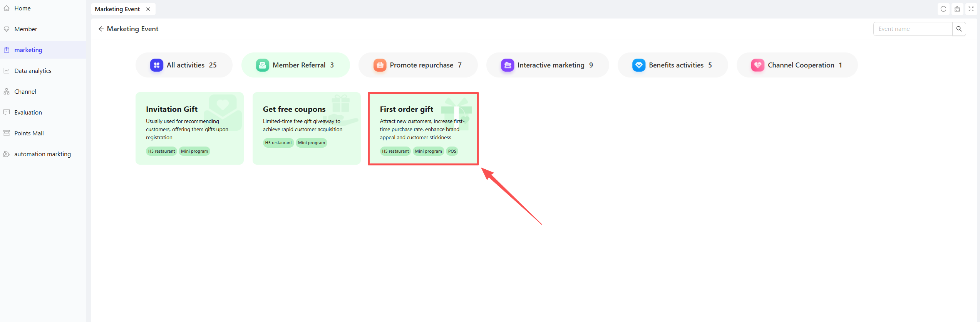
Task: Click the back arrow beside Marketing Event
Action: (x=101, y=29)
